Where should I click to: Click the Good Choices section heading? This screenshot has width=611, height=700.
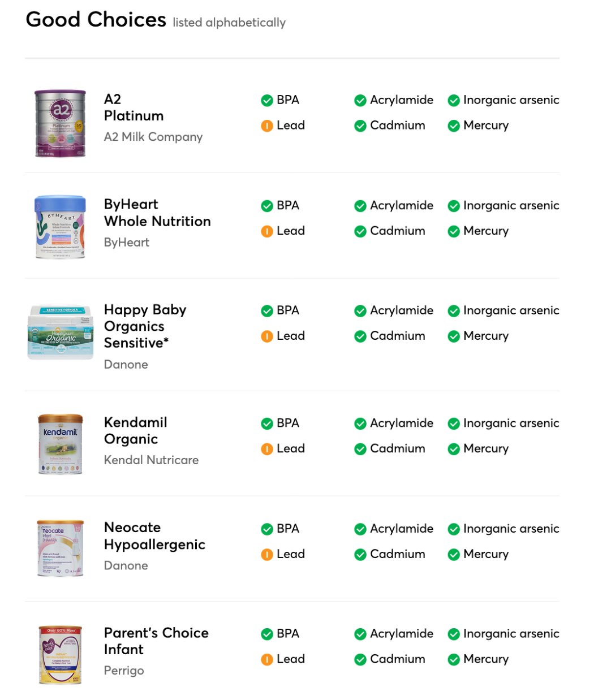point(96,20)
